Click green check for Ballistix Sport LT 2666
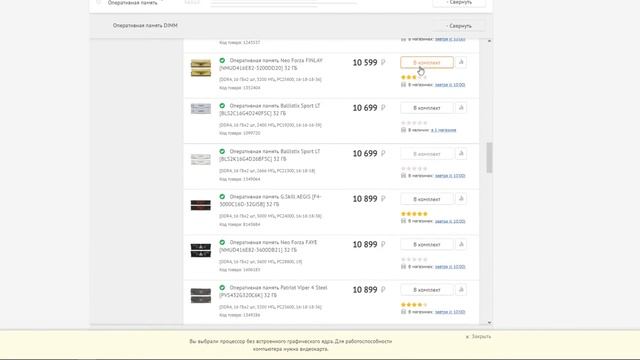 click(x=222, y=151)
